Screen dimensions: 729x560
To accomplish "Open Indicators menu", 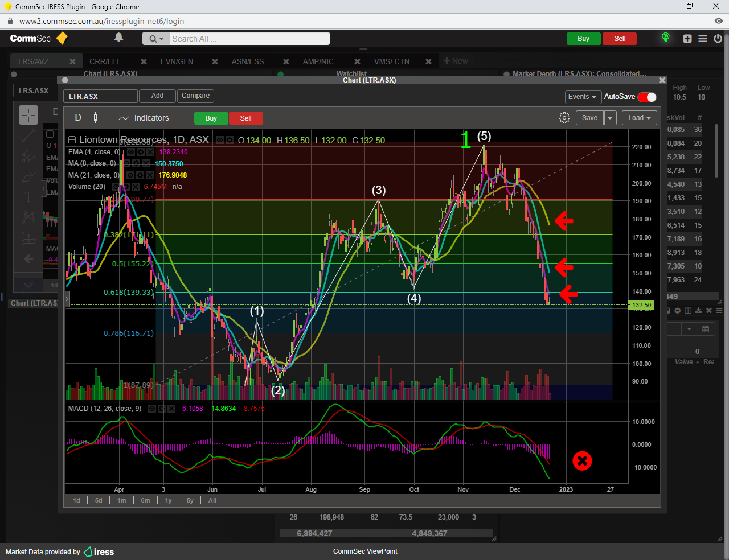I will point(144,118).
